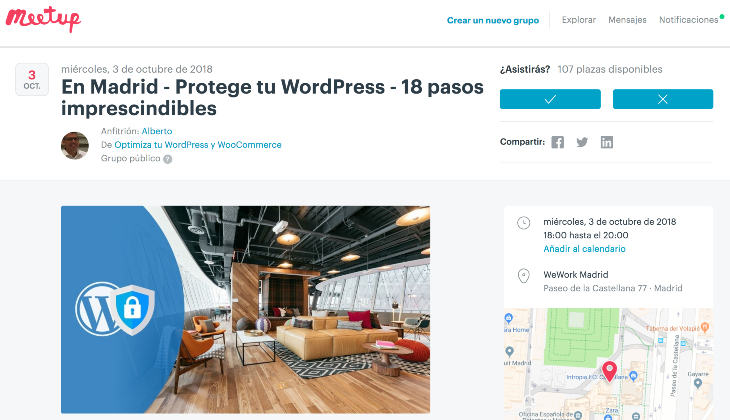
Task: Click the green park area on map
Action: (581, 336)
